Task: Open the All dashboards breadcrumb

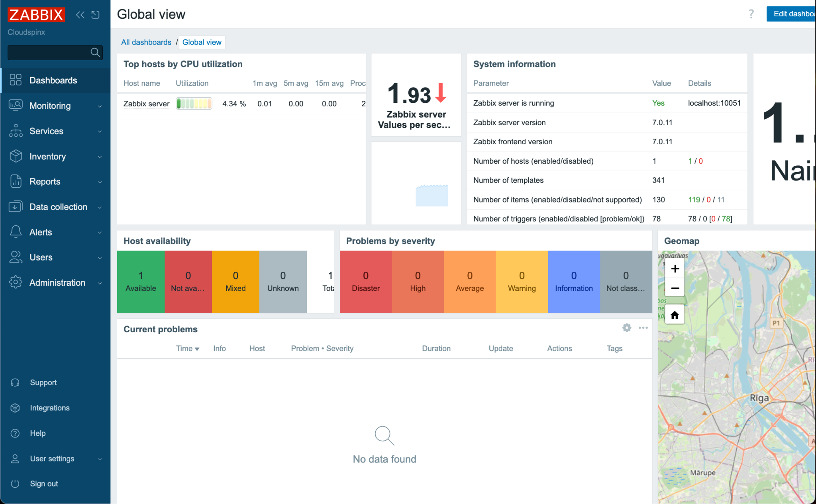Action: [146, 42]
